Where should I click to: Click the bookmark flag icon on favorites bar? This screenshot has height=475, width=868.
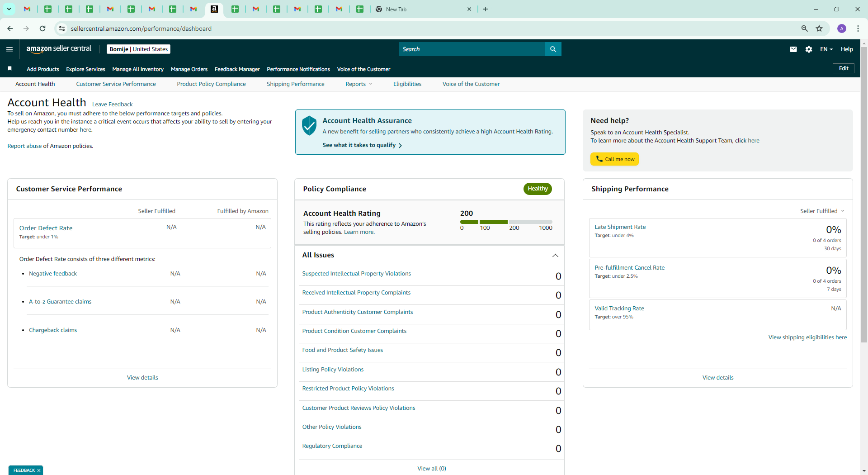click(x=9, y=68)
